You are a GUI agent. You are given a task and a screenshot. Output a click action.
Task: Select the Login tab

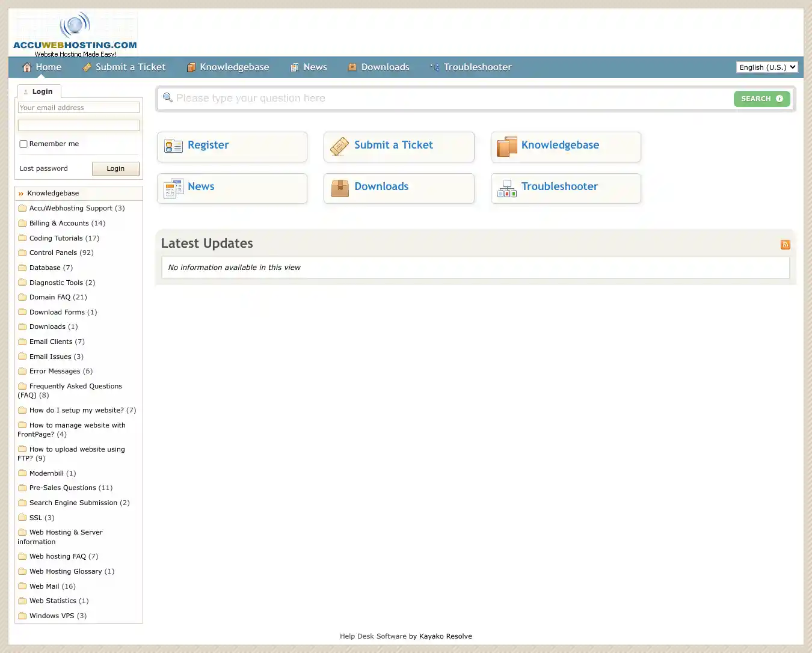click(x=40, y=91)
